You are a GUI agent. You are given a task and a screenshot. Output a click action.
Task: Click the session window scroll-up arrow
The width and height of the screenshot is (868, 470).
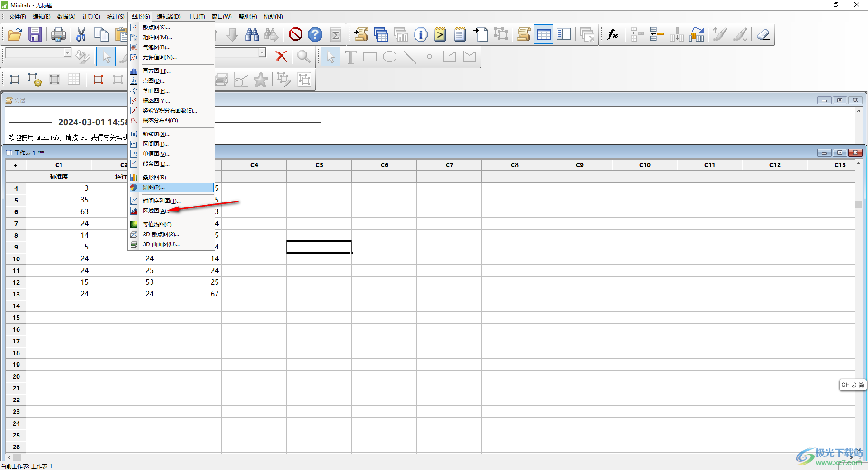(x=859, y=111)
